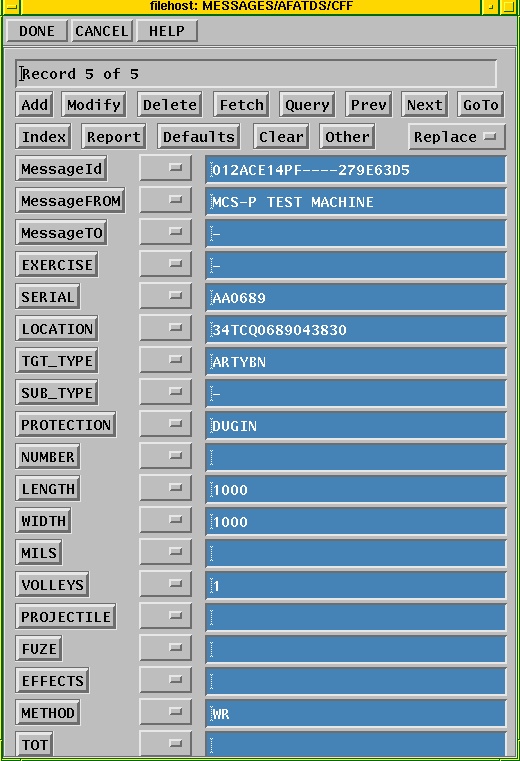Open the option menu beside METHOD
This screenshot has width=520, height=761.
(166, 712)
